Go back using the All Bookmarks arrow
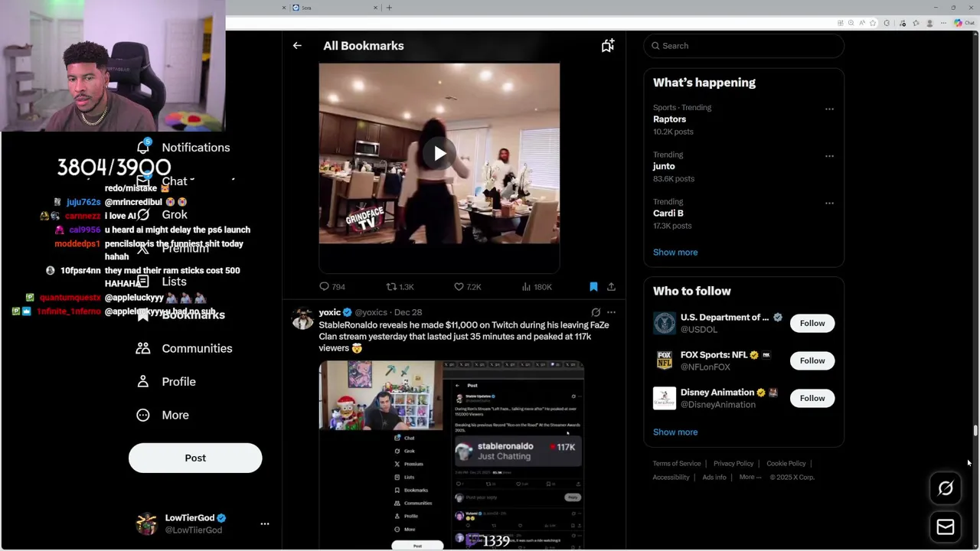 tap(297, 46)
